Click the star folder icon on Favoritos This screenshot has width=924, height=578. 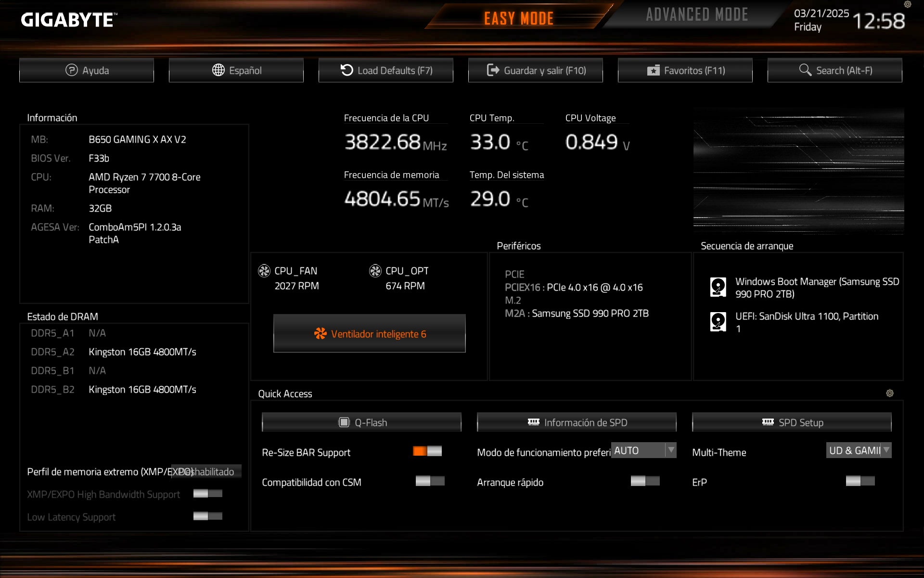point(653,70)
